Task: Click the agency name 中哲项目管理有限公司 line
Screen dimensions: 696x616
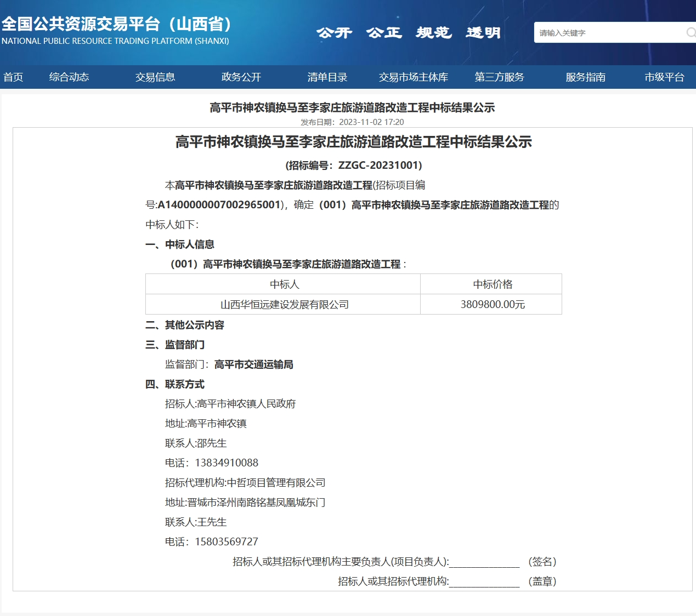Action: (x=245, y=483)
